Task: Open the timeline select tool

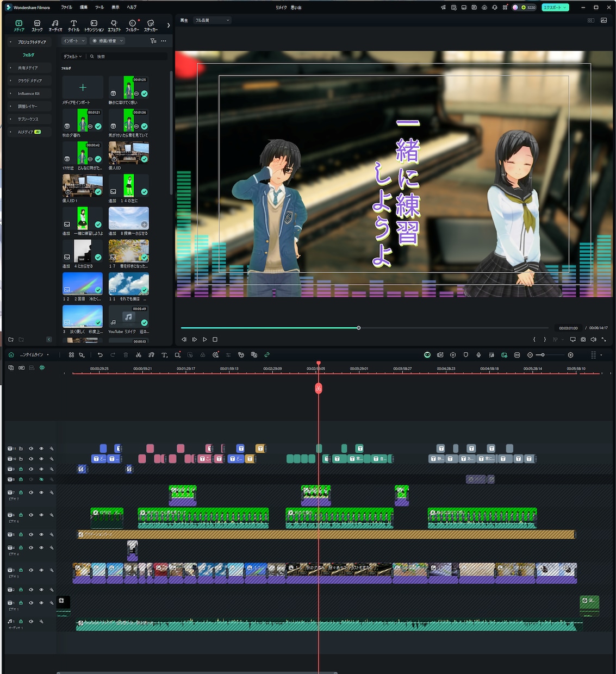Action: 82,355
